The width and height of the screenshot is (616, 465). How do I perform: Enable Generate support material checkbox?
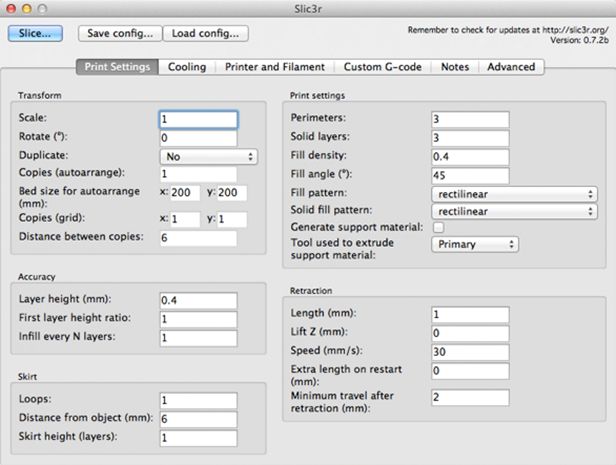[438, 227]
